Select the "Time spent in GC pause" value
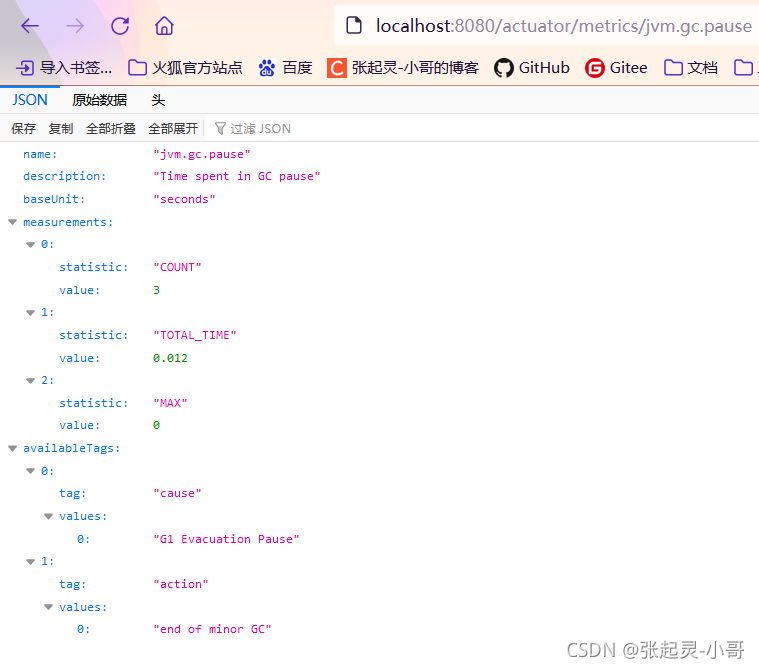 (x=237, y=176)
